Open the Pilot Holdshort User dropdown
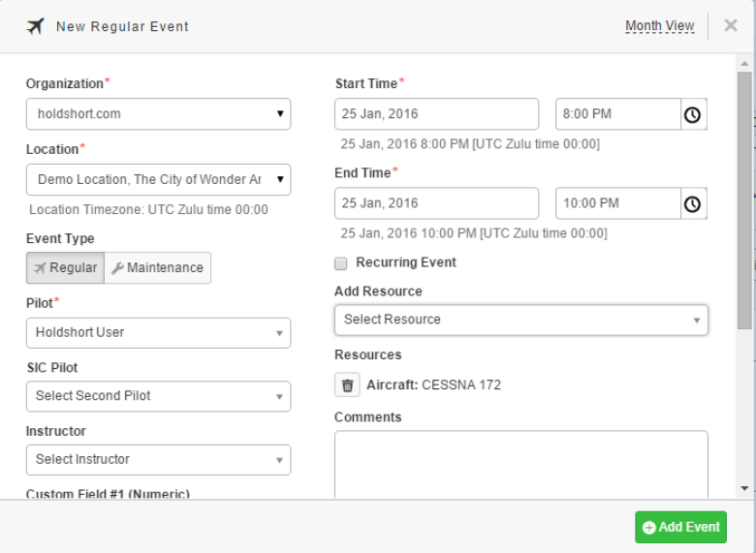The image size is (756, 553). 159,333
